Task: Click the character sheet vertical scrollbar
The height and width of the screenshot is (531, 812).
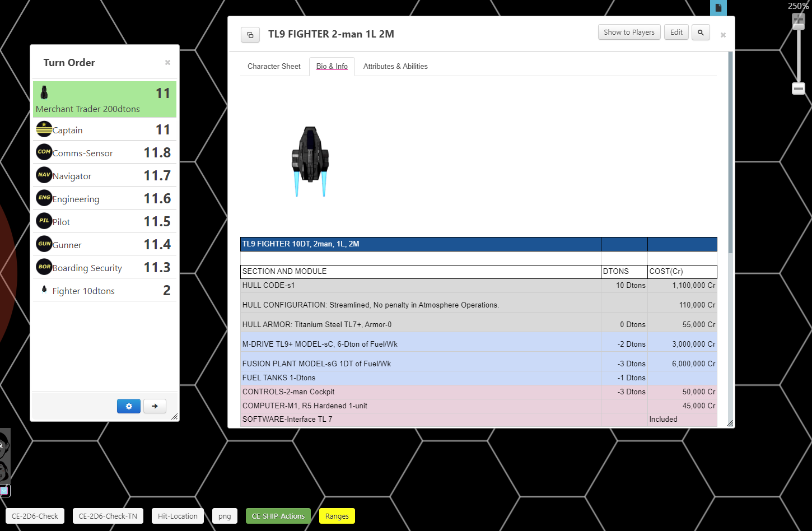Action: (730, 152)
